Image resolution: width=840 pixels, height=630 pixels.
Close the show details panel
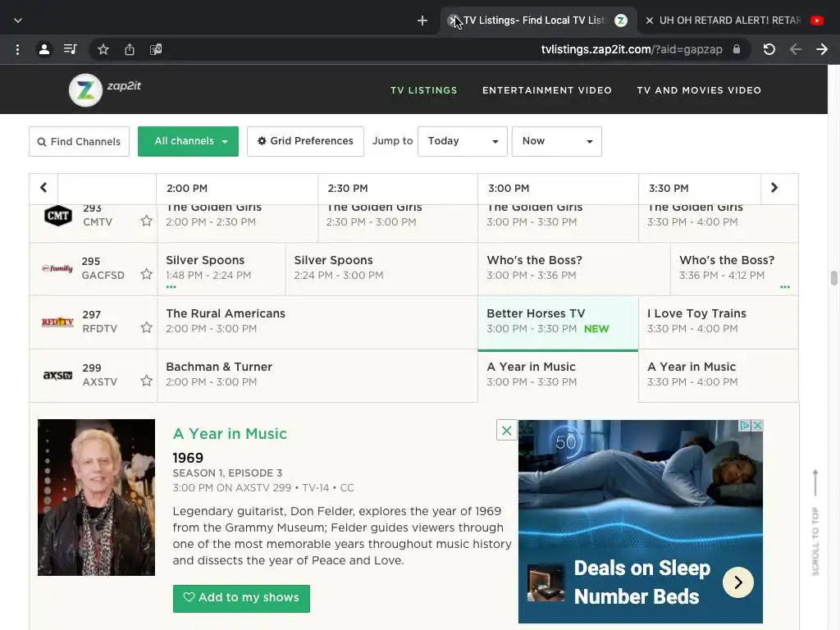[507, 430]
